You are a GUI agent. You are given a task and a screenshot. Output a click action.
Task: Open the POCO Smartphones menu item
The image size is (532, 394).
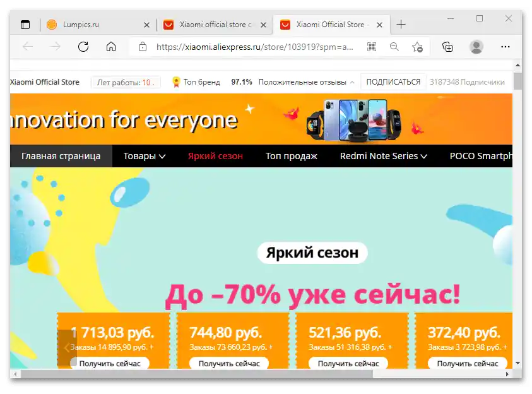tap(481, 156)
